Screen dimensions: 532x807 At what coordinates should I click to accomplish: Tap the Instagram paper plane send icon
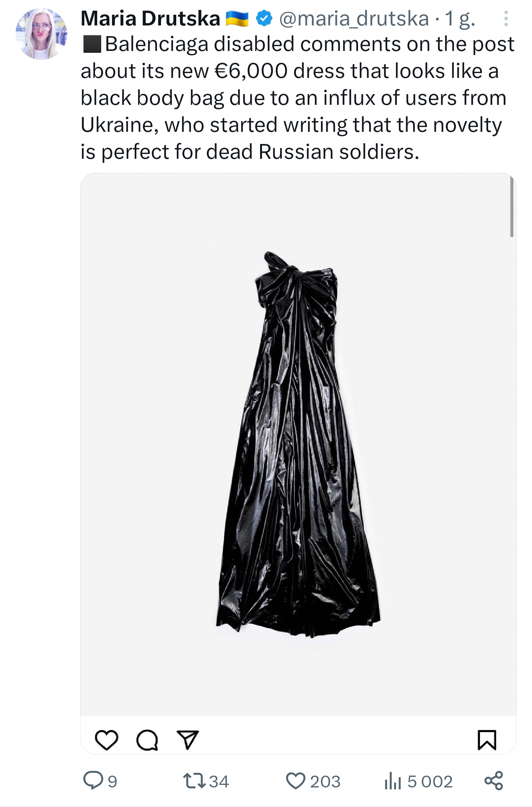[x=188, y=739]
